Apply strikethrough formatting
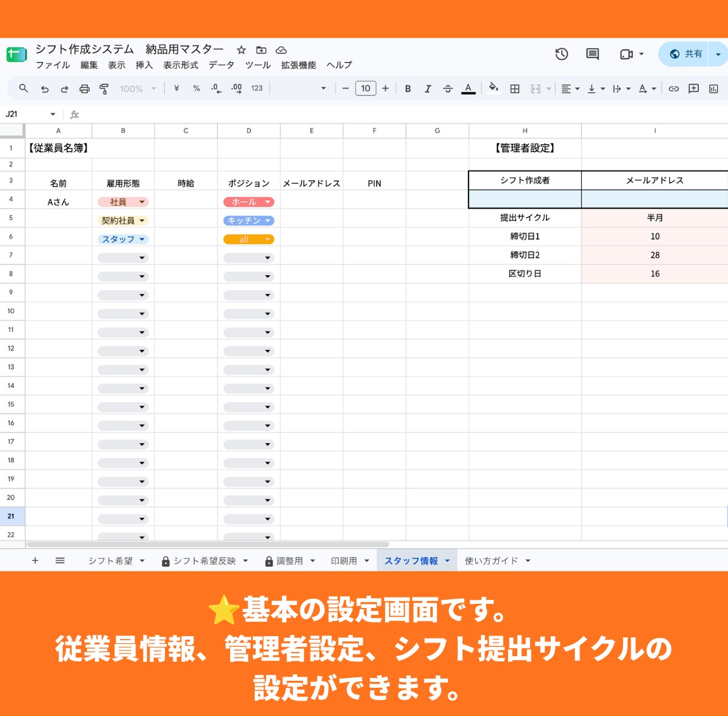The height and width of the screenshot is (716, 728). tap(448, 88)
